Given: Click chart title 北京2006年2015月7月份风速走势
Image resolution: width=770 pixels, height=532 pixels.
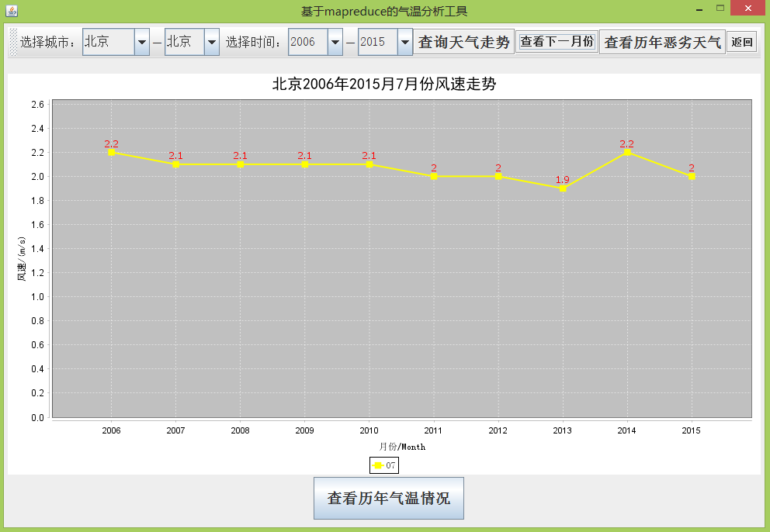Looking at the screenshot, I should [x=384, y=84].
